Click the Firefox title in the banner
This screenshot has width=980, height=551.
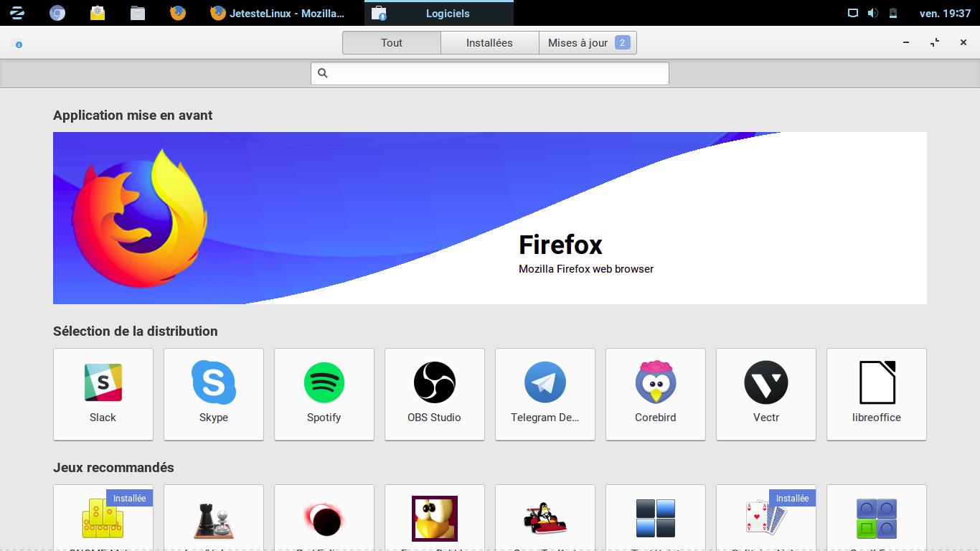pos(560,245)
